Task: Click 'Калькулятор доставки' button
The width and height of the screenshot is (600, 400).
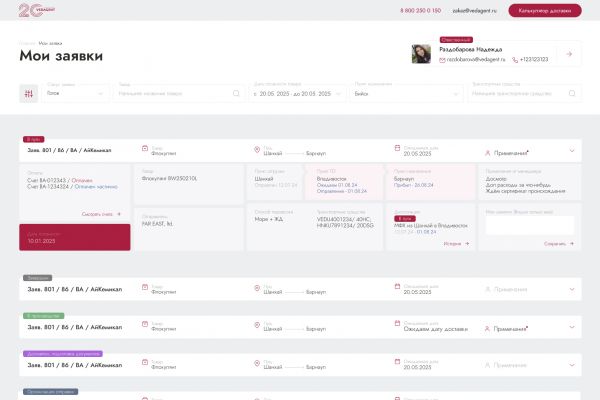Action: (545, 11)
